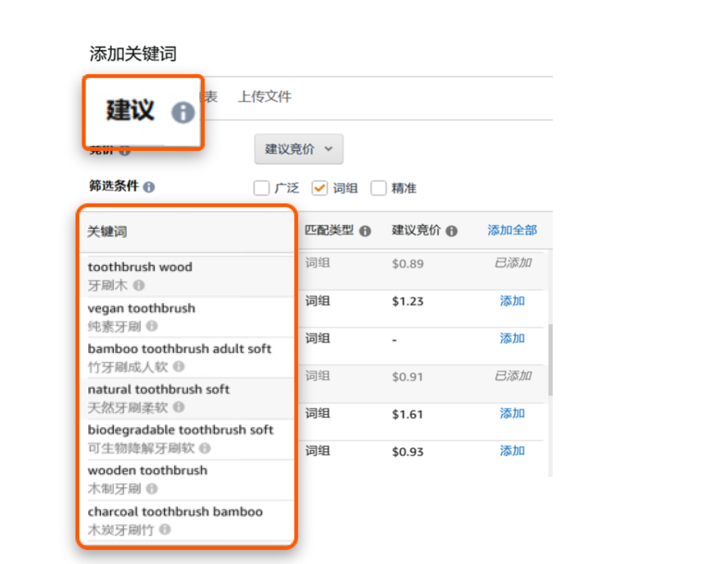The image size is (728, 564).
Task: Click the info icon on the 匹配类型 column header
Action: [365, 231]
